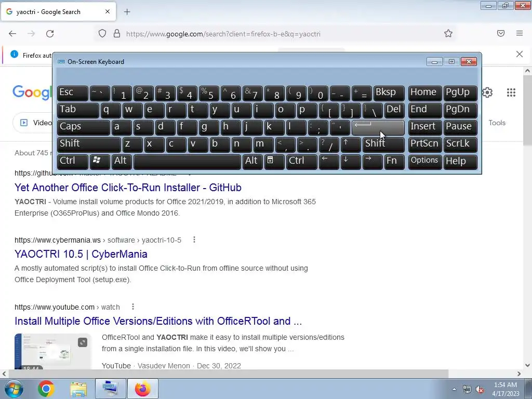Launch Chrome from the taskbar

(x=46, y=389)
